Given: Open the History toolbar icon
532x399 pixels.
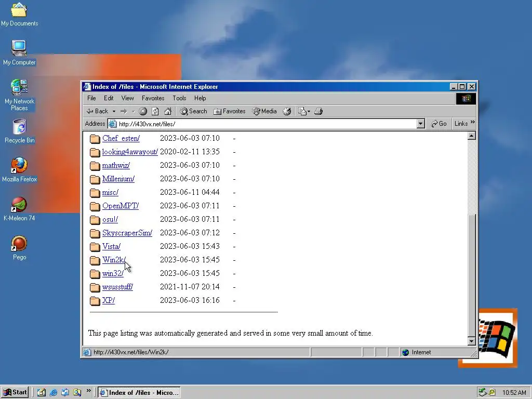Looking at the screenshot, I should point(287,111).
